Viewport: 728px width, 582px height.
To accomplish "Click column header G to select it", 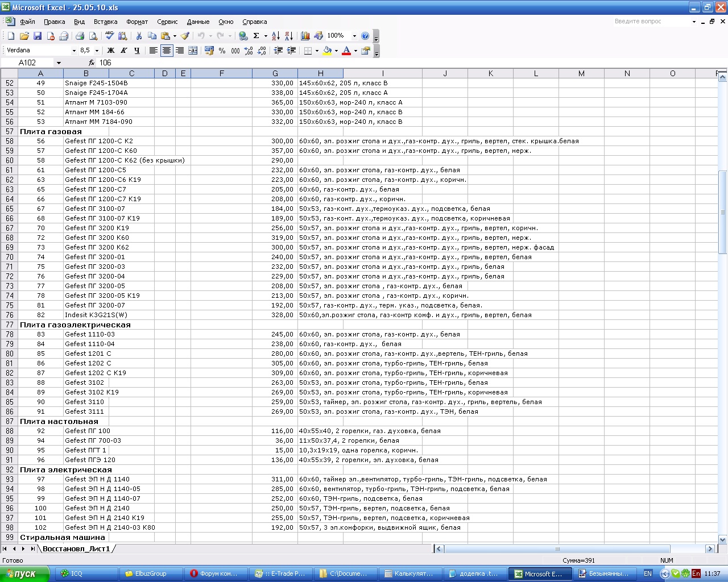I will pos(275,73).
